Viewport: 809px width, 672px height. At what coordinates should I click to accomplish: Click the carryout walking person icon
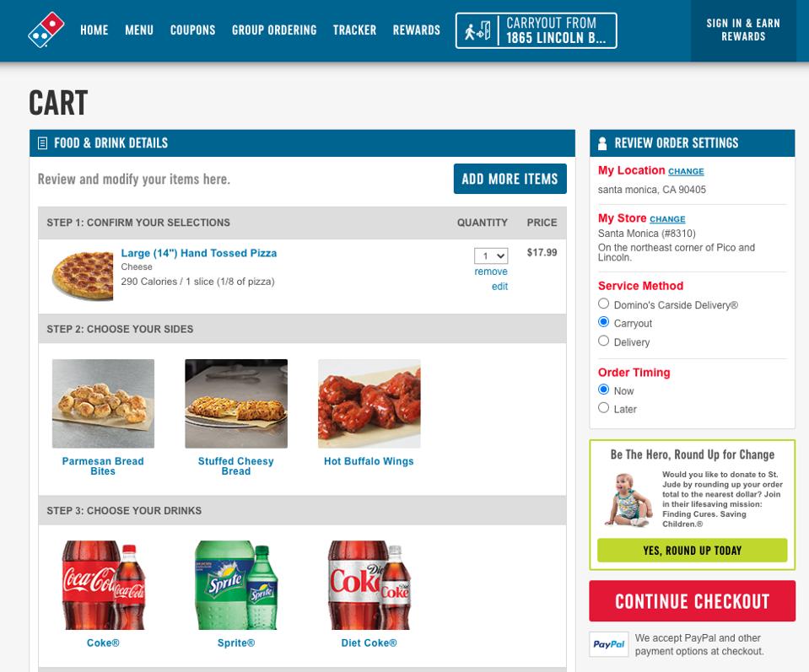477,31
